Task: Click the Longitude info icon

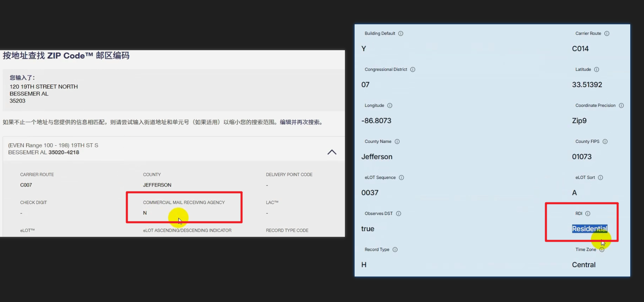Action: [x=389, y=106]
